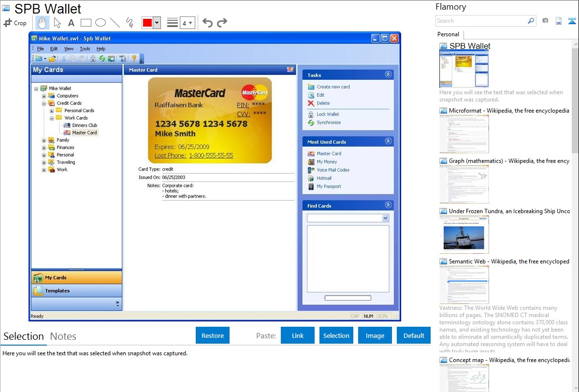Select the straight line tool

[x=115, y=23]
